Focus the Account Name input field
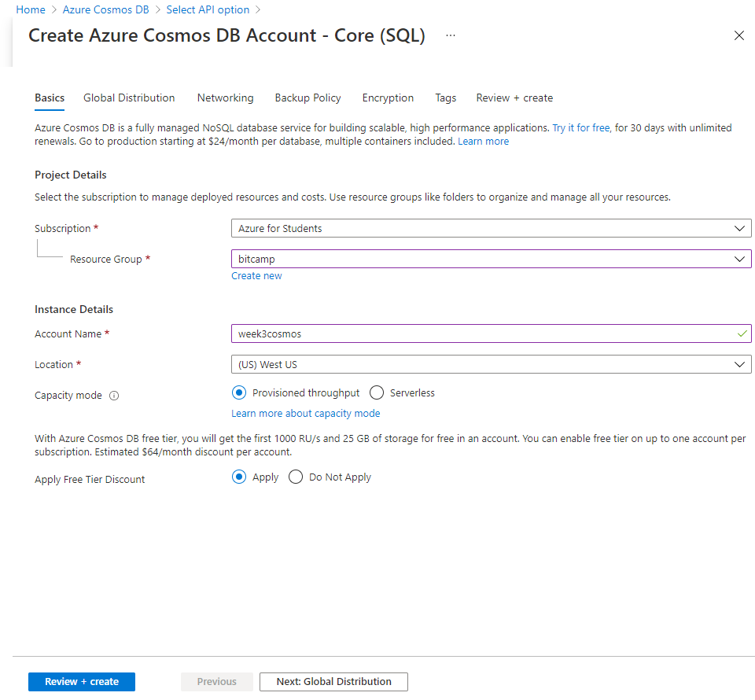Screen dimensions: 755x700 click(x=491, y=333)
